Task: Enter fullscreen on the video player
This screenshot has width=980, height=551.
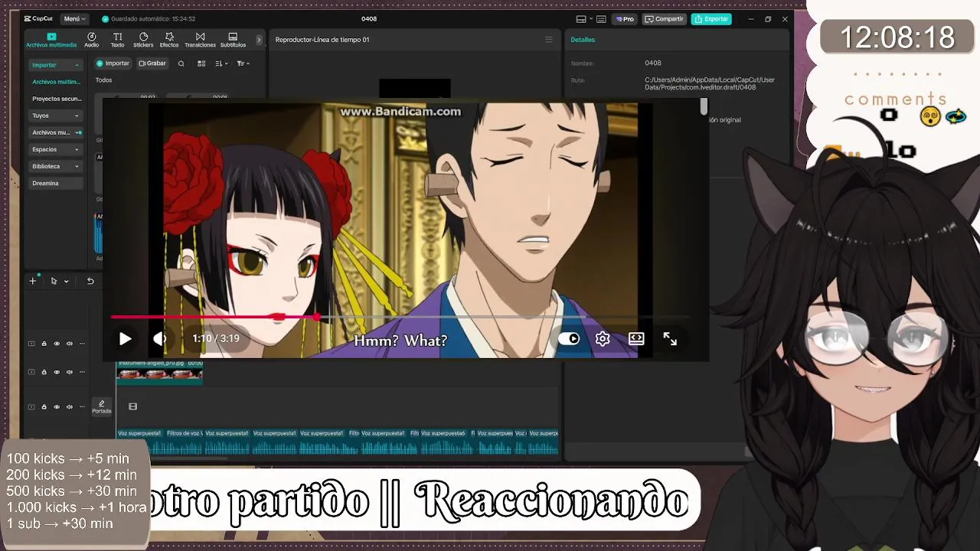Action: click(x=670, y=339)
